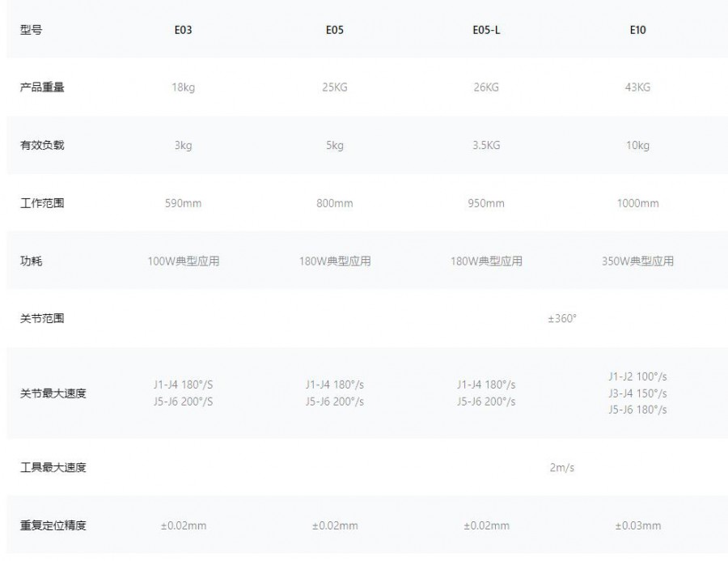
Task: Select the 功耗 row label
Action: (31, 261)
